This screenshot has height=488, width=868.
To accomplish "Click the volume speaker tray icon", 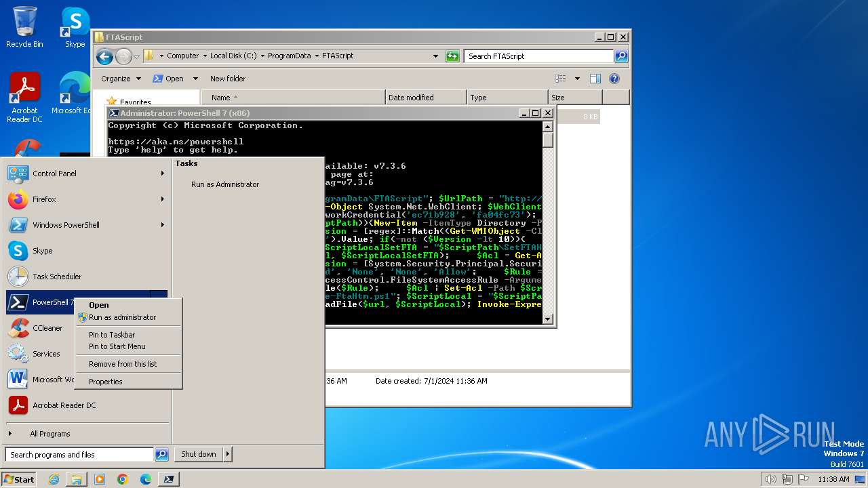I will click(x=770, y=479).
